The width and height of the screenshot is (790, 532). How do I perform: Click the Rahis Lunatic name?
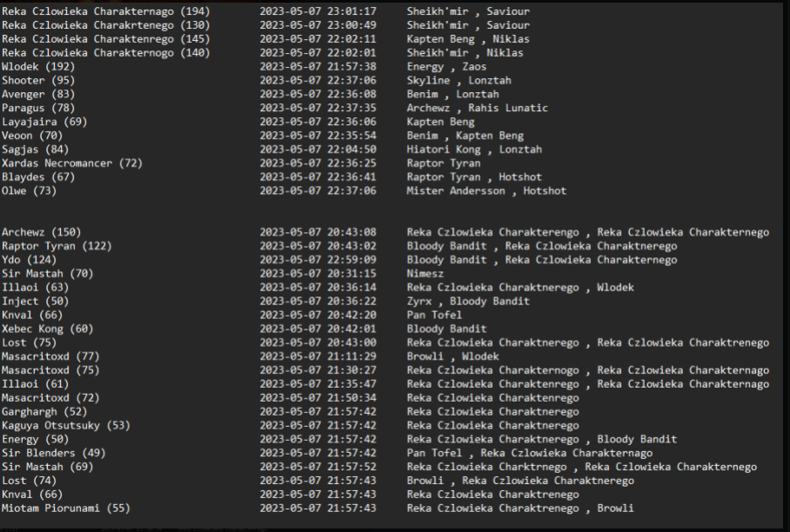tap(508, 109)
